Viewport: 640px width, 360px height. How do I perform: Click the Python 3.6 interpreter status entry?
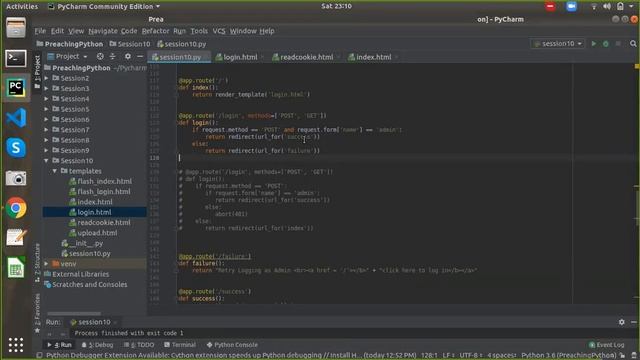point(568,356)
